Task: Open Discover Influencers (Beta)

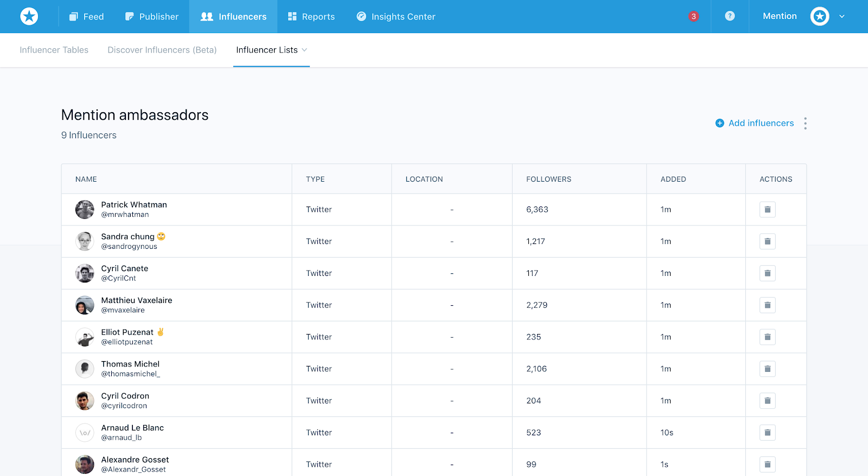Action: click(x=162, y=50)
